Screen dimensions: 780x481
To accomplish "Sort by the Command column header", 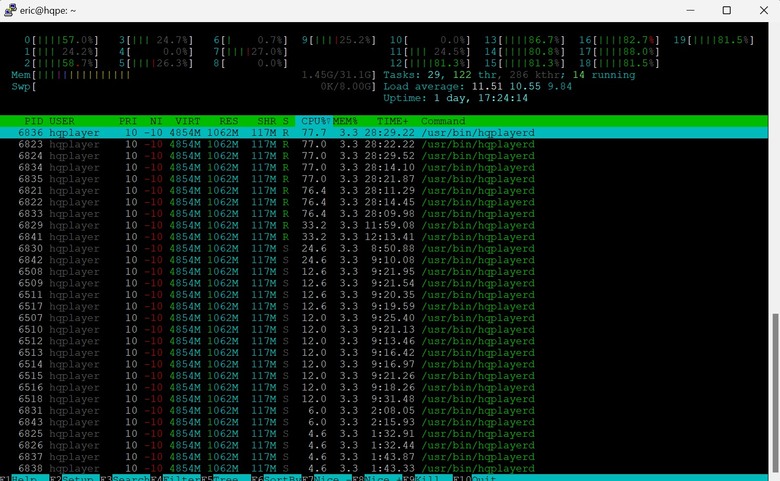I will pos(443,121).
